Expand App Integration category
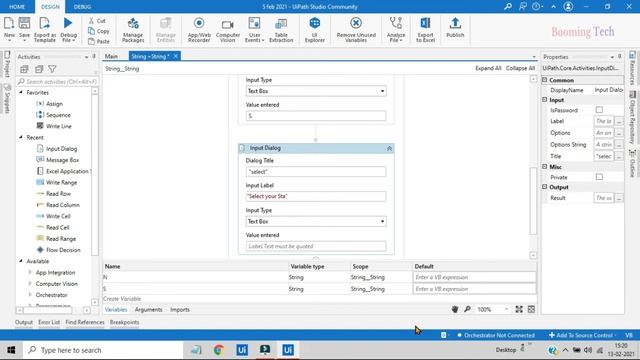This screenshot has height=360, width=640. coord(30,272)
